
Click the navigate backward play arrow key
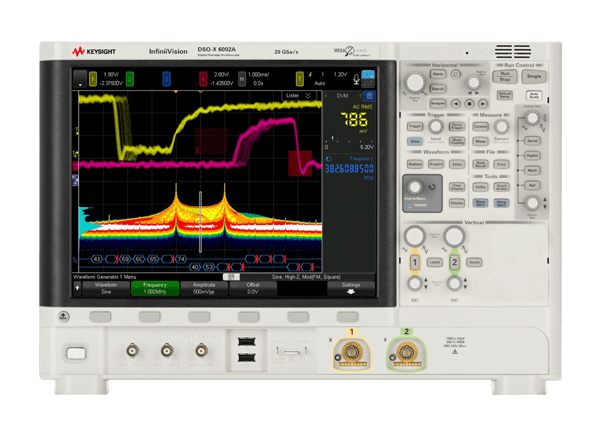click(455, 103)
